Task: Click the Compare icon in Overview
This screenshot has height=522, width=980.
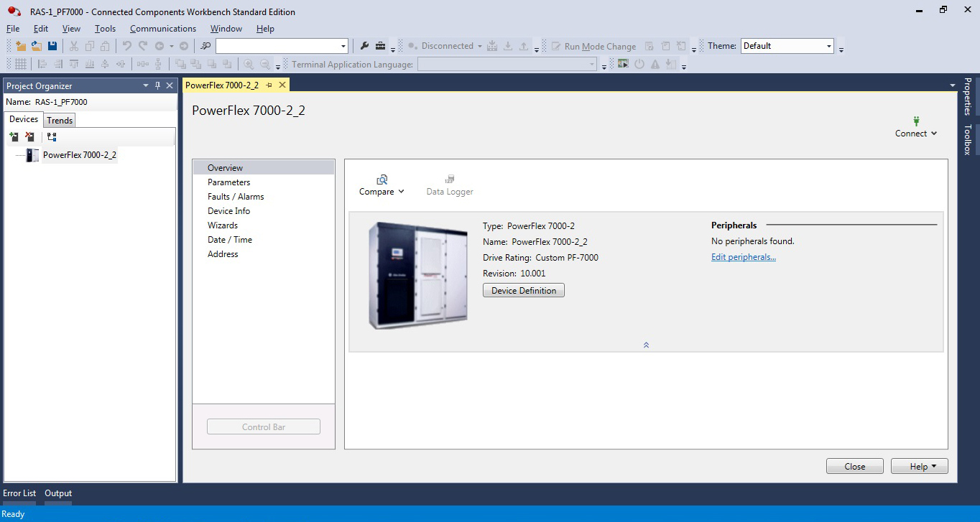Action: pos(382,180)
